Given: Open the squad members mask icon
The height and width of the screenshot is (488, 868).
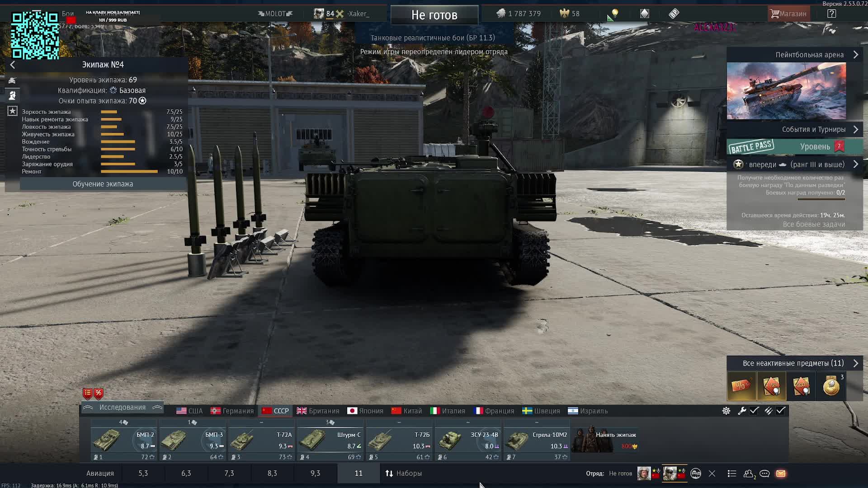Looking at the screenshot, I should click(696, 474).
